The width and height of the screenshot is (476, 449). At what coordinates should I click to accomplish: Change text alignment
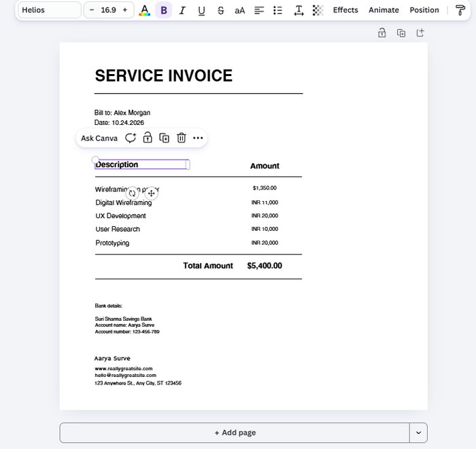click(x=259, y=11)
